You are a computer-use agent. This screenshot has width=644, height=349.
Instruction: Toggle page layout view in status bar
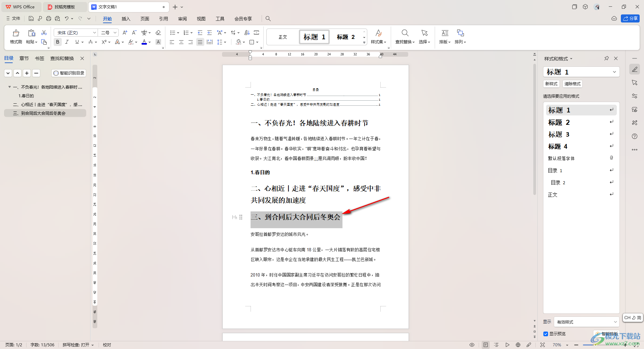486,345
